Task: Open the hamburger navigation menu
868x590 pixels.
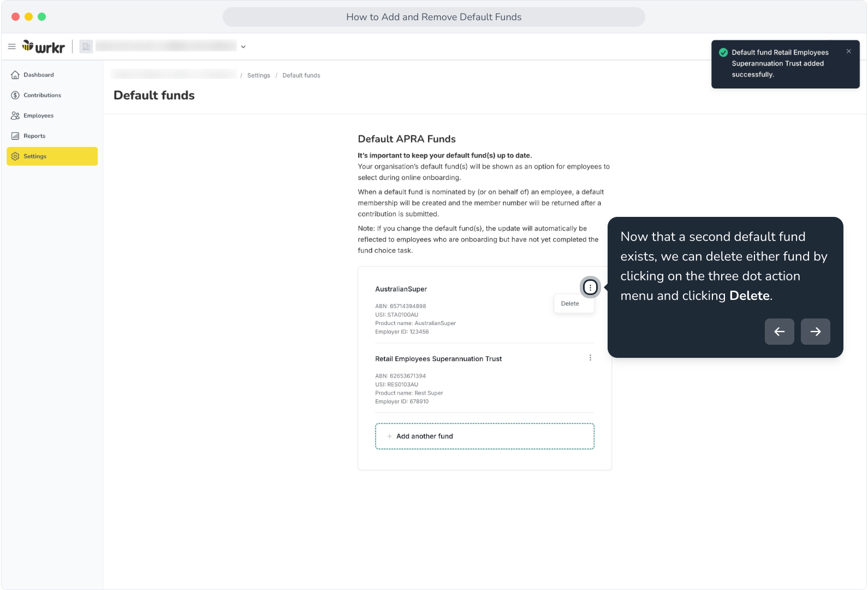Action: coord(11,47)
